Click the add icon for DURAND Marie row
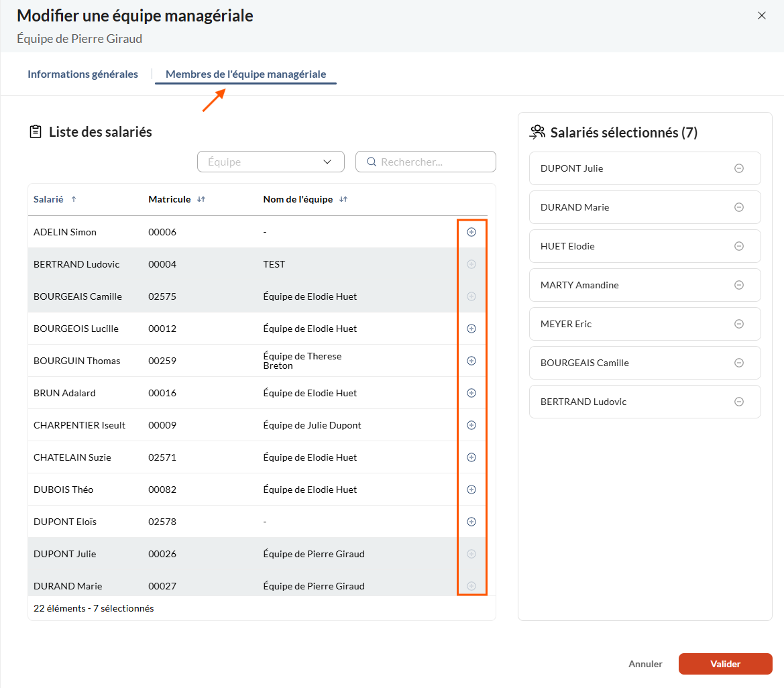This screenshot has height=688, width=784. [471, 586]
